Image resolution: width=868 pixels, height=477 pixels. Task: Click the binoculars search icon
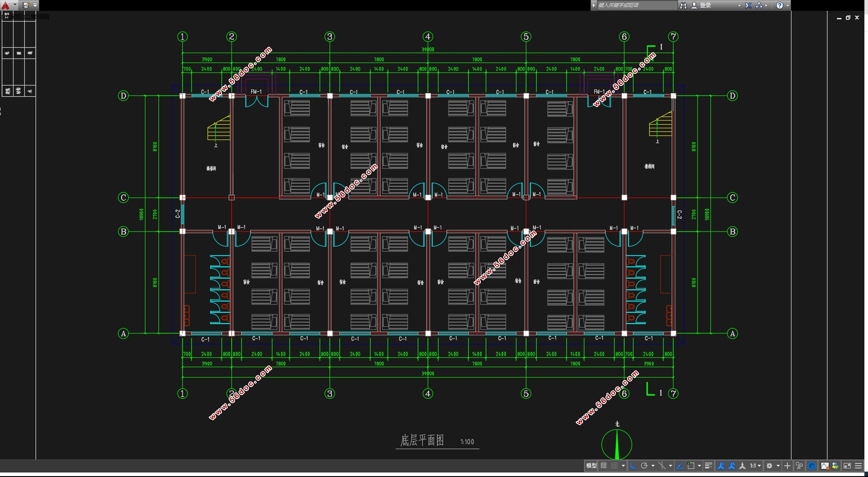pos(683,5)
